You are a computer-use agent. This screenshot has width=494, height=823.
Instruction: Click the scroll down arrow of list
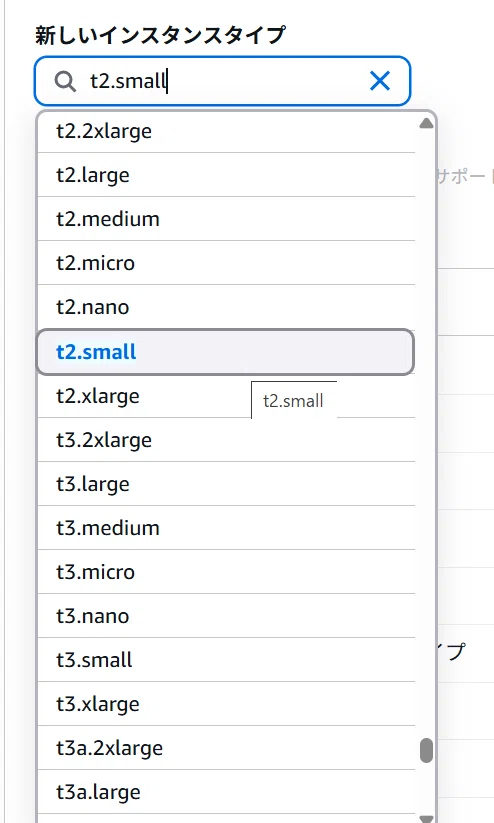426,818
